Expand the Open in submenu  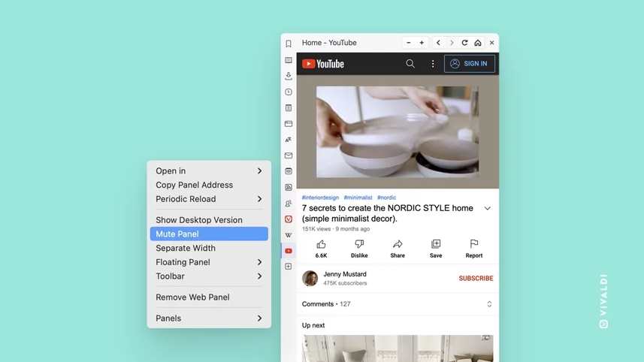209,171
